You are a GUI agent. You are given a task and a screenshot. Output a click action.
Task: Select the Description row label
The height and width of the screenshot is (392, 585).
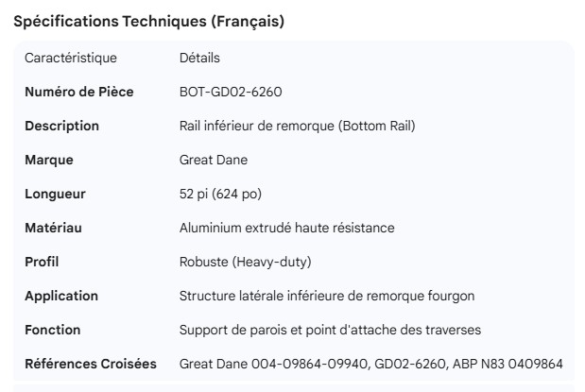[x=61, y=126]
